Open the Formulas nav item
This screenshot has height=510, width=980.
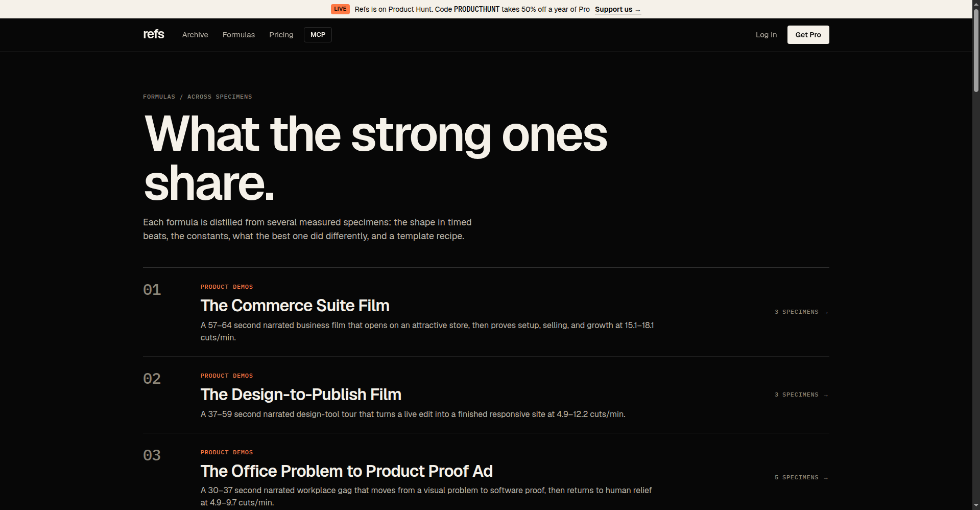(238, 35)
